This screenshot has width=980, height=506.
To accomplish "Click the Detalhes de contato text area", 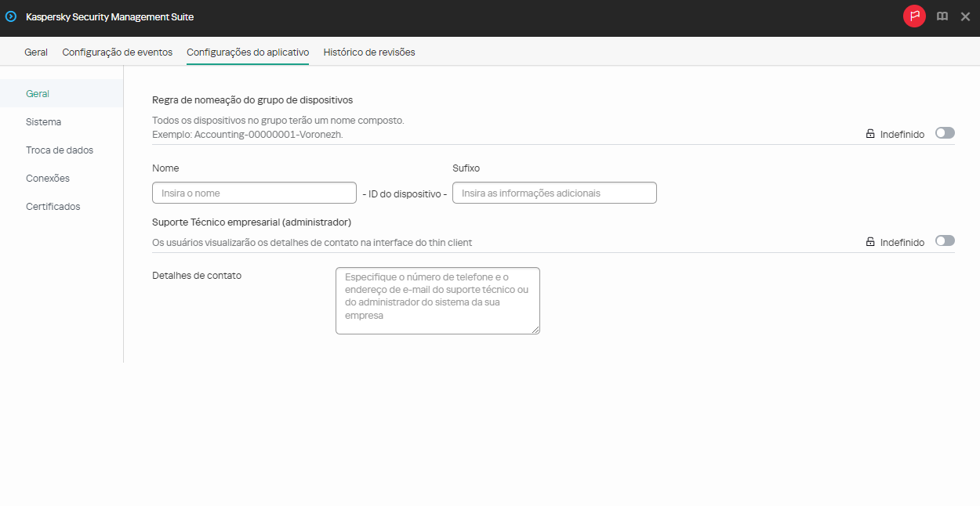I will 437,300.
